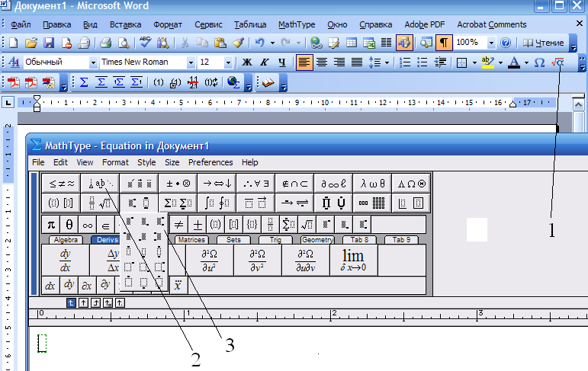The width and height of the screenshot is (588, 371).
Task: Open the Times New Roman font dropdown
Action: click(x=191, y=62)
